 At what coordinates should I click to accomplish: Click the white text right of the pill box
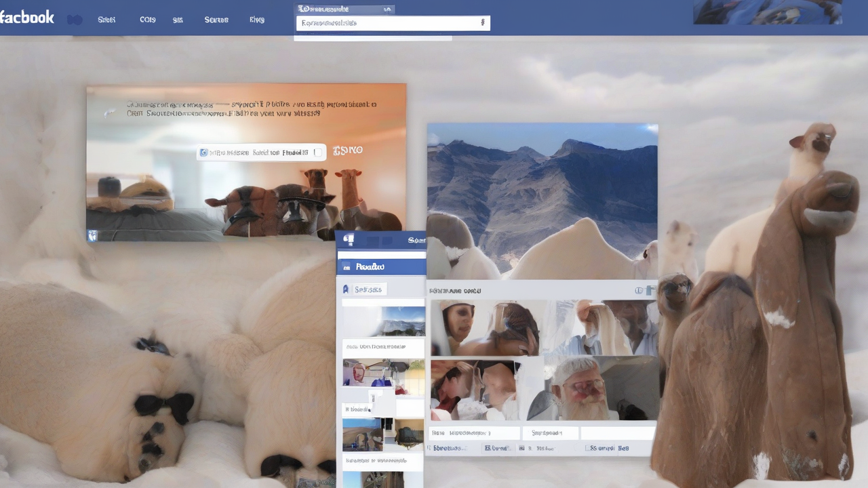(x=348, y=150)
